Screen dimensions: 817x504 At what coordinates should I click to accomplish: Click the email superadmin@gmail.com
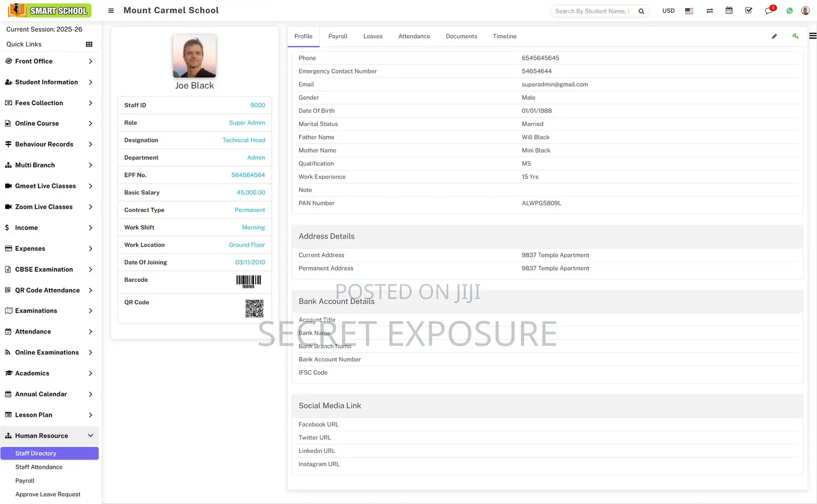click(x=555, y=84)
